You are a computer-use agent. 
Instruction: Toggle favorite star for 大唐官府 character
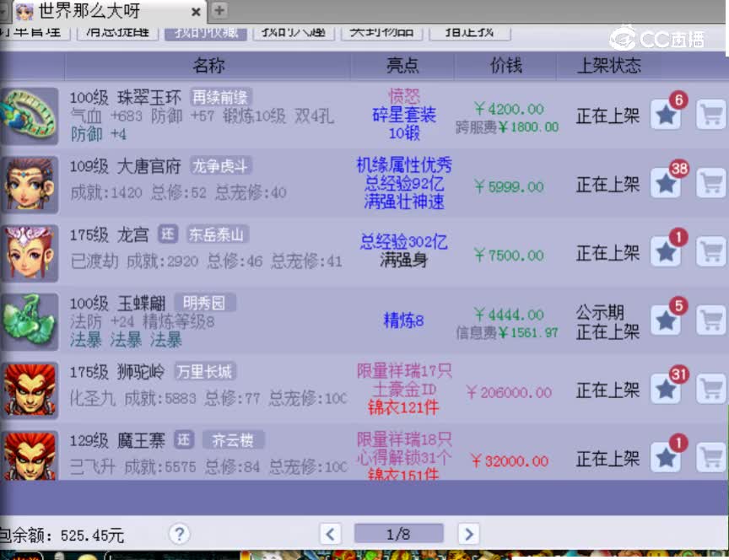click(x=666, y=183)
